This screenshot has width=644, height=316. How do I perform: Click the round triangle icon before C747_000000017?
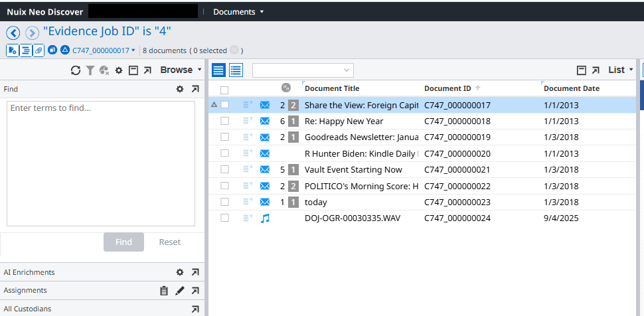[64, 50]
